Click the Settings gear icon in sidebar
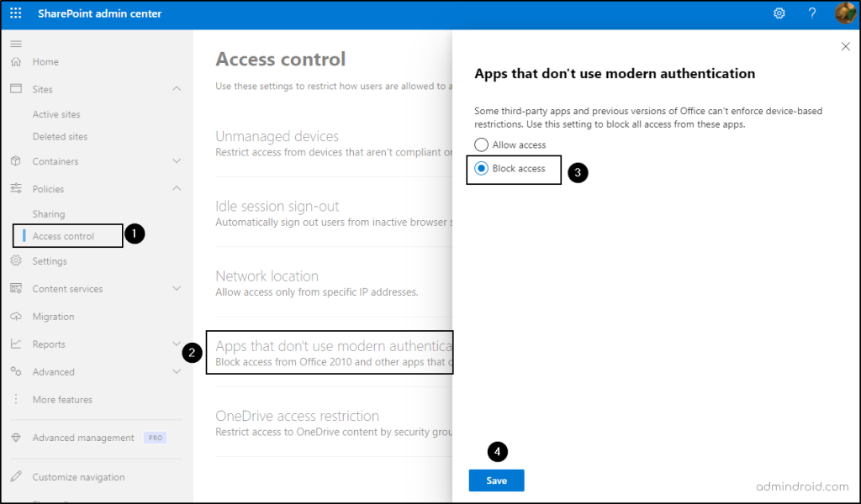This screenshot has width=861, height=504. pyautogui.click(x=16, y=261)
